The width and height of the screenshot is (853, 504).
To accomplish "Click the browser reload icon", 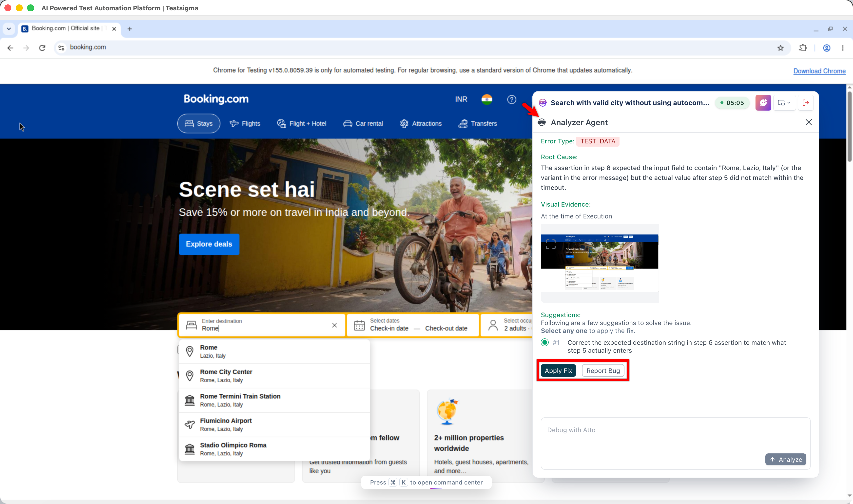I will pyautogui.click(x=42, y=48).
